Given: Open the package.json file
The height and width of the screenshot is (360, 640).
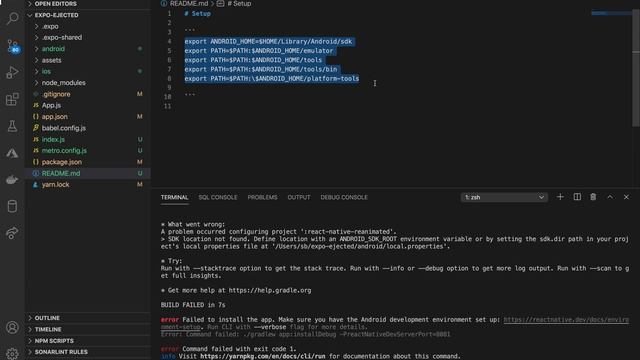Looking at the screenshot, I should point(88,162).
